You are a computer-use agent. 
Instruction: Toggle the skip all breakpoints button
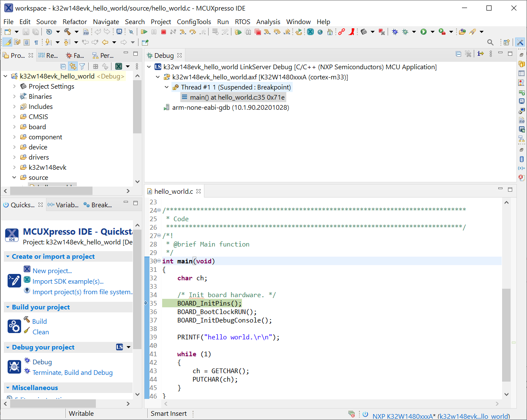click(x=131, y=32)
